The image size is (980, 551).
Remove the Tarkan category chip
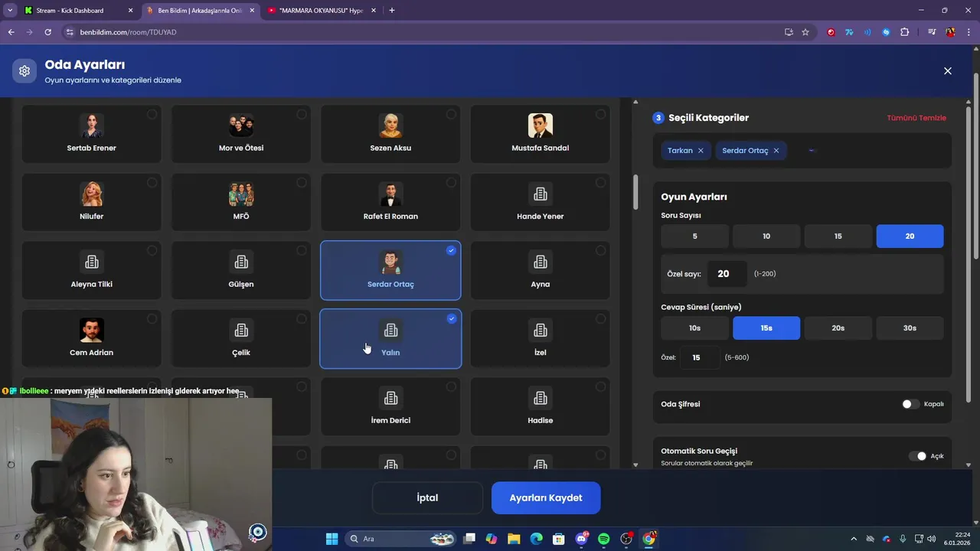(701, 151)
